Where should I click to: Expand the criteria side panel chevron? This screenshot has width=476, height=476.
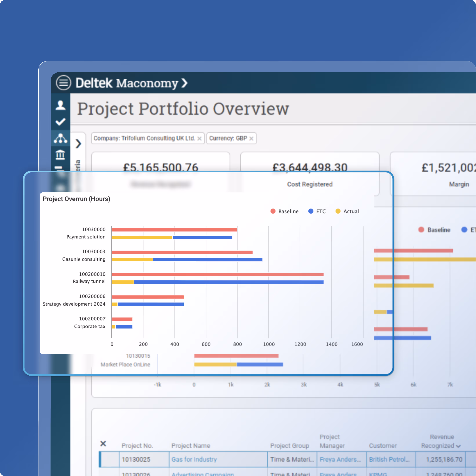78,143
